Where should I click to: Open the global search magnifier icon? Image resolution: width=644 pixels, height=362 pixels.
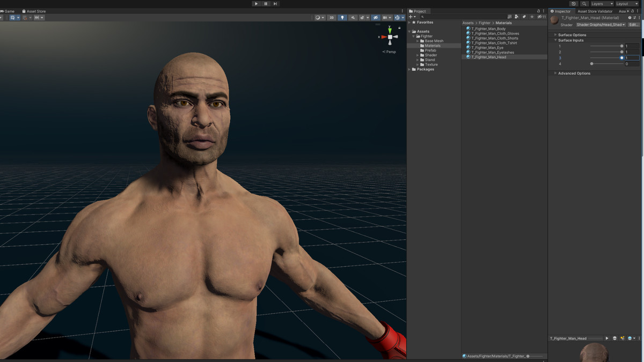[x=584, y=4]
